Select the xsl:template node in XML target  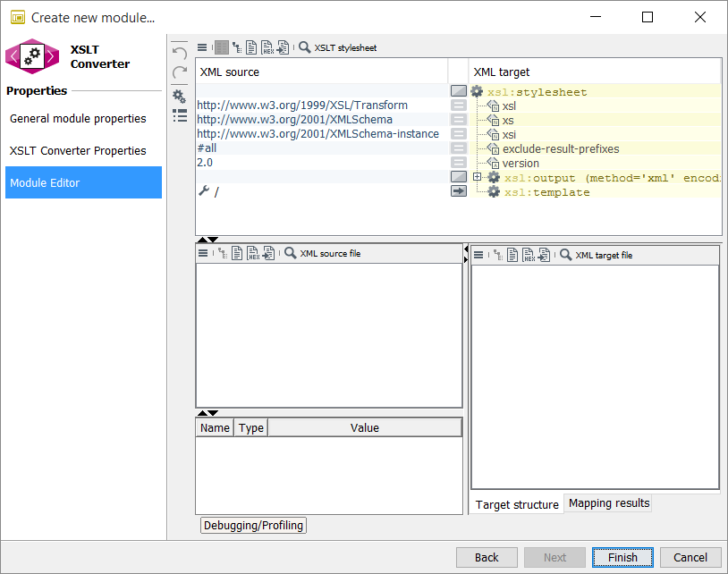click(x=548, y=192)
